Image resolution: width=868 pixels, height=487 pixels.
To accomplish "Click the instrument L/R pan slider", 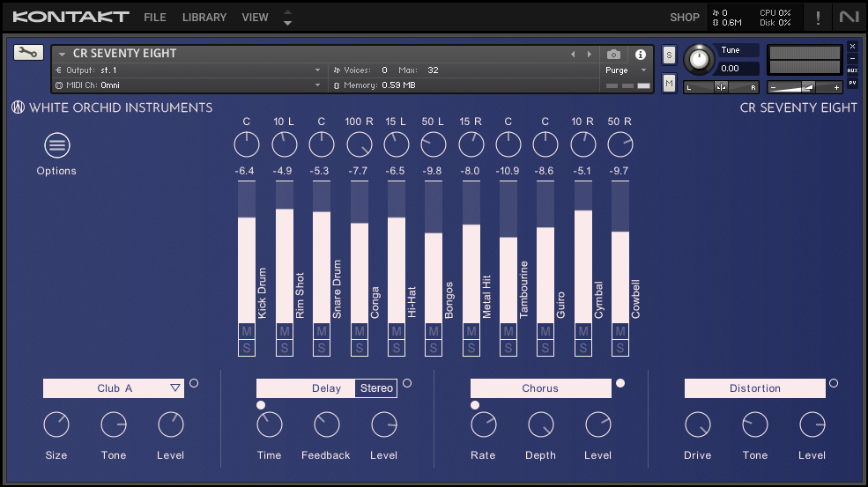I will tap(721, 87).
